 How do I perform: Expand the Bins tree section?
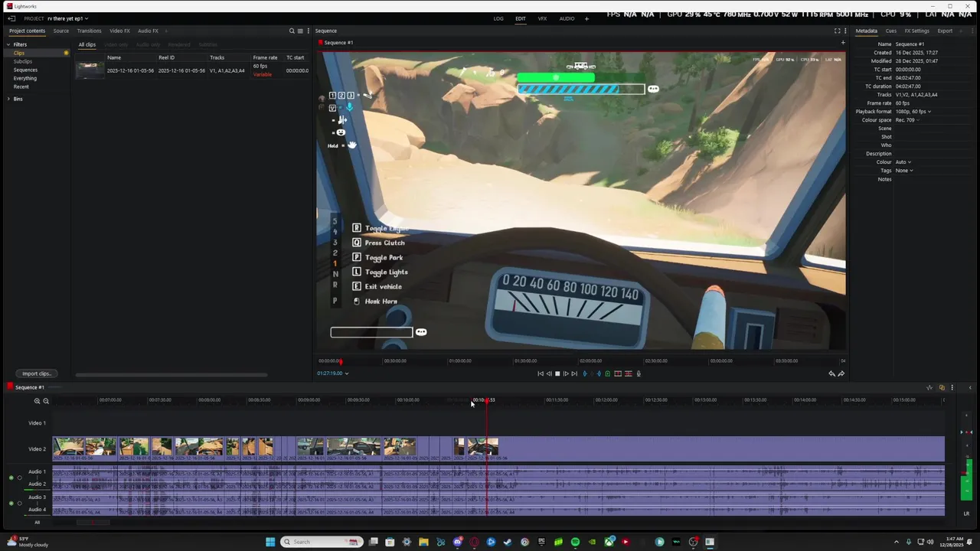[x=9, y=99]
